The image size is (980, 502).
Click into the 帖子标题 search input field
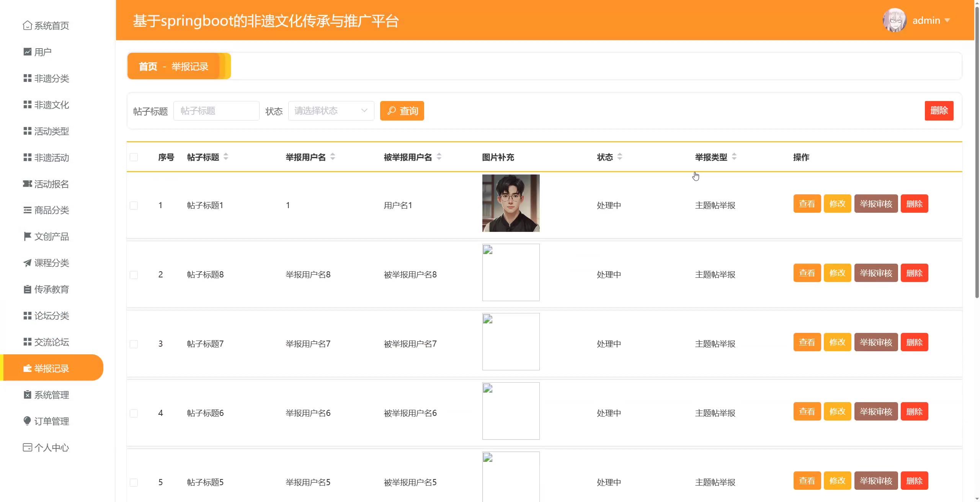click(216, 111)
